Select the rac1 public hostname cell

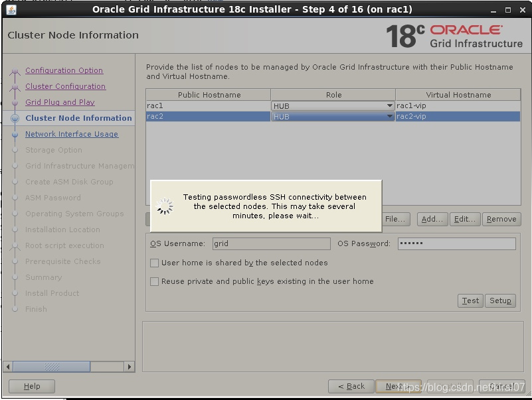tap(209, 105)
